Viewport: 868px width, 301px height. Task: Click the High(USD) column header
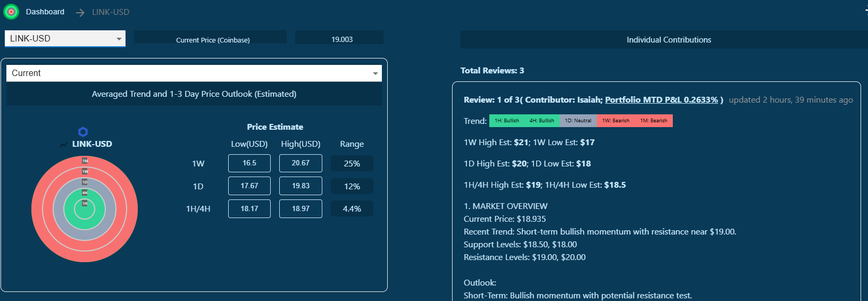pyautogui.click(x=301, y=144)
